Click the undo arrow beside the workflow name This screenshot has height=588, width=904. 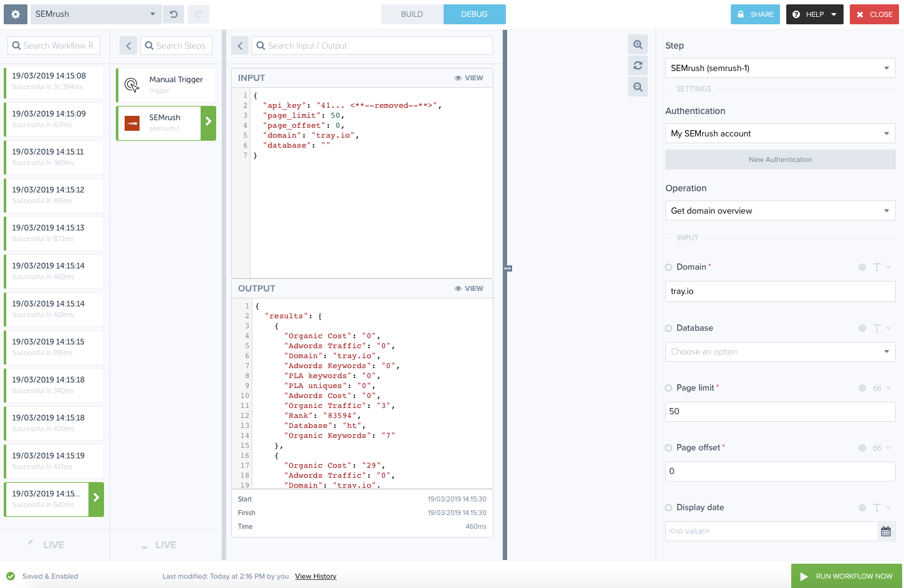coord(173,14)
